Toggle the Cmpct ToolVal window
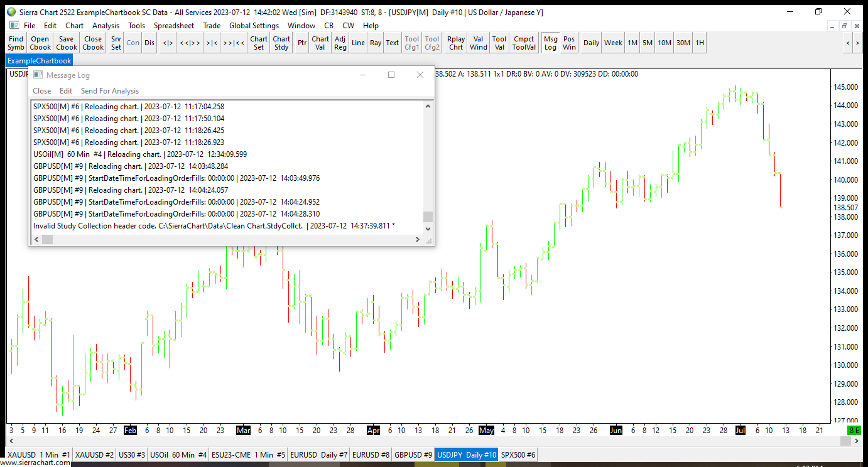 (x=524, y=43)
